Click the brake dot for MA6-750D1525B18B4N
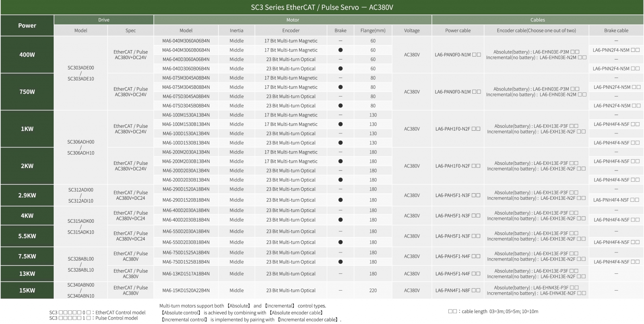644x324 pixels. tap(341, 262)
